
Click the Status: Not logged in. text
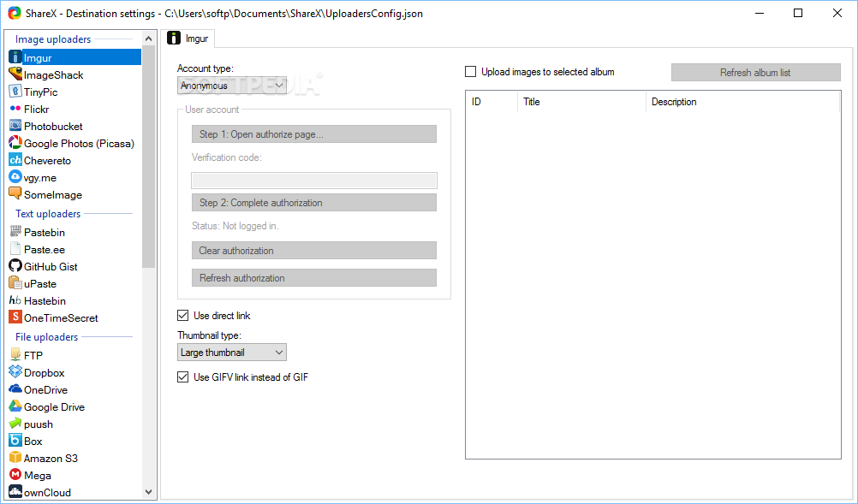pyautogui.click(x=235, y=226)
